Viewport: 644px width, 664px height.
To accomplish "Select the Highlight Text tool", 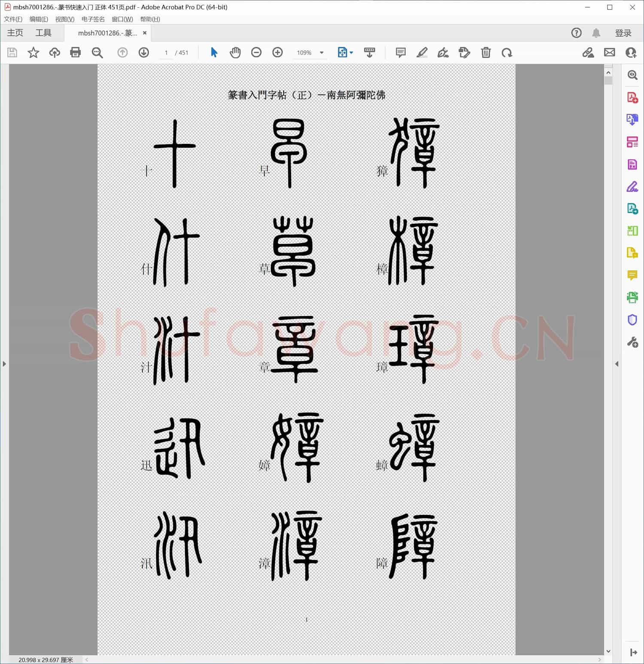I will [x=422, y=52].
